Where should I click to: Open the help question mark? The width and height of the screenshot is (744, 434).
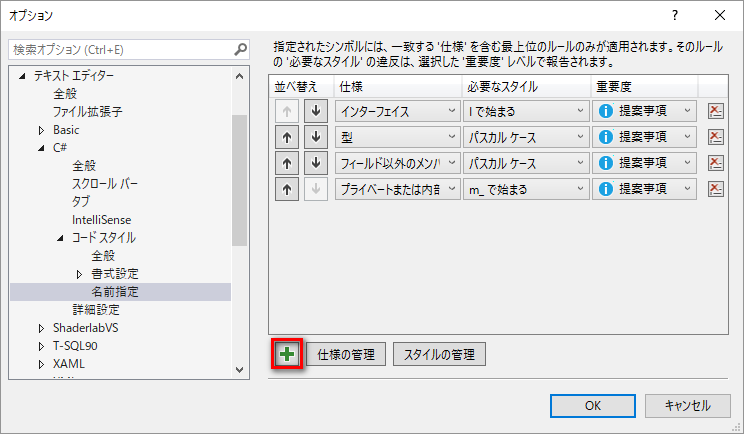click(x=675, y=15)
